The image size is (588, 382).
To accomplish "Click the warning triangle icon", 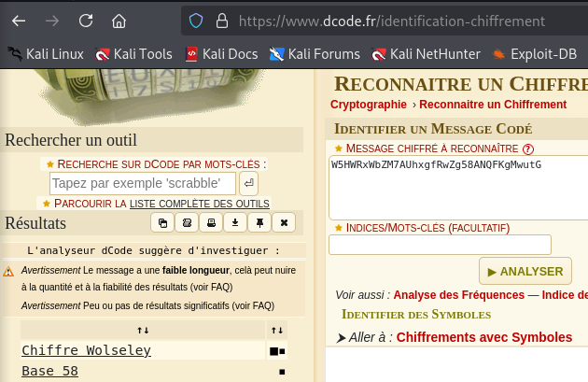I will coord(8,271).
